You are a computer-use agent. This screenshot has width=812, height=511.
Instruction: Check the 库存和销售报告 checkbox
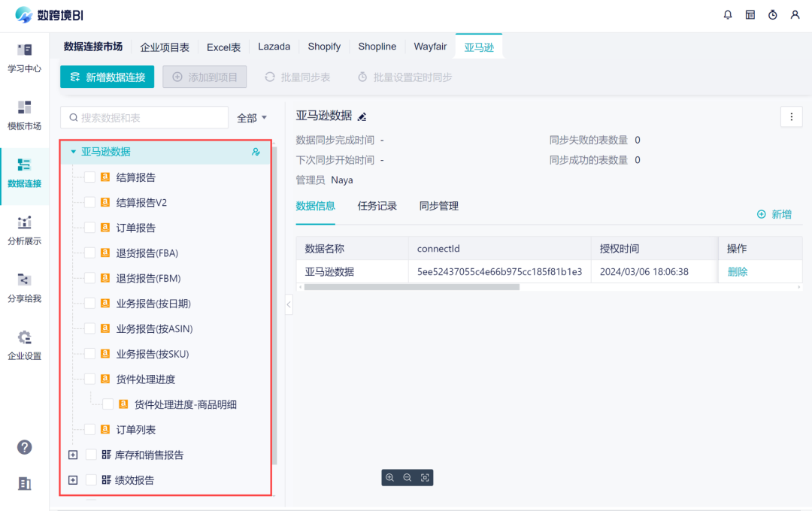click(91, 455)
